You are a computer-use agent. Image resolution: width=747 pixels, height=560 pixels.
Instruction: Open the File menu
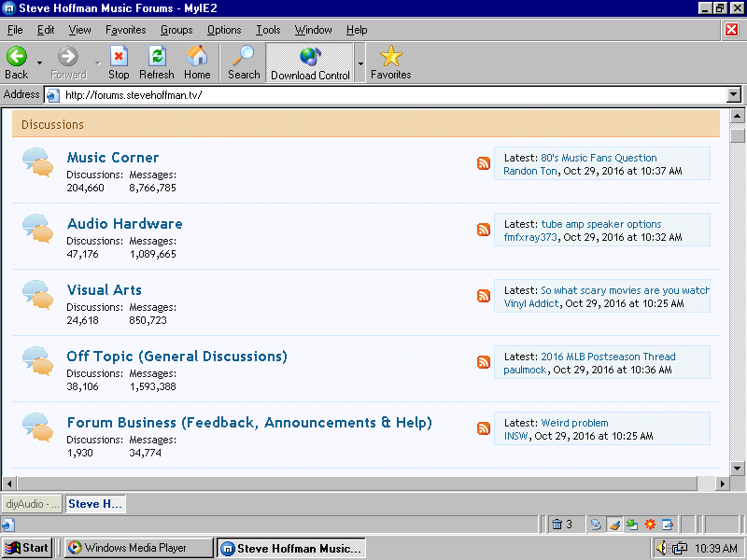[15, 30]
